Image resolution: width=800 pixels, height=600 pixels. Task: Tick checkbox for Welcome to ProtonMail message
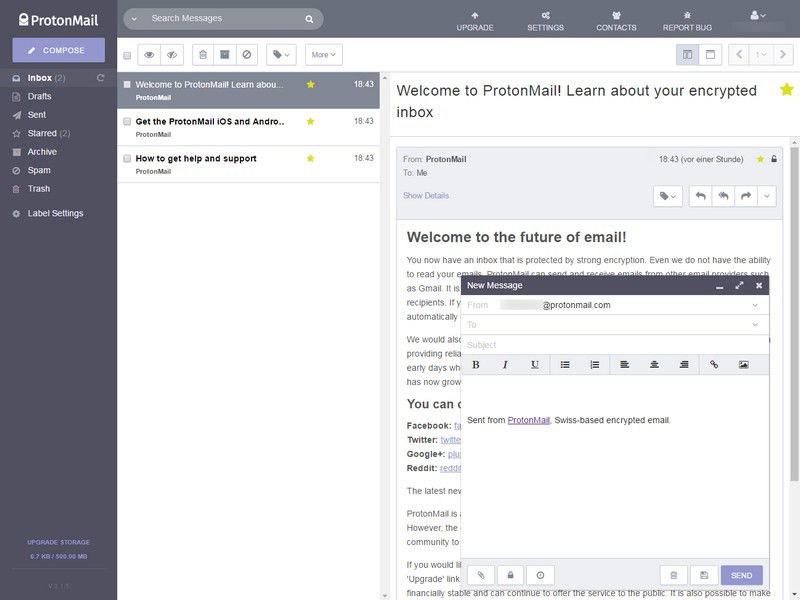(x=127, y=84)
